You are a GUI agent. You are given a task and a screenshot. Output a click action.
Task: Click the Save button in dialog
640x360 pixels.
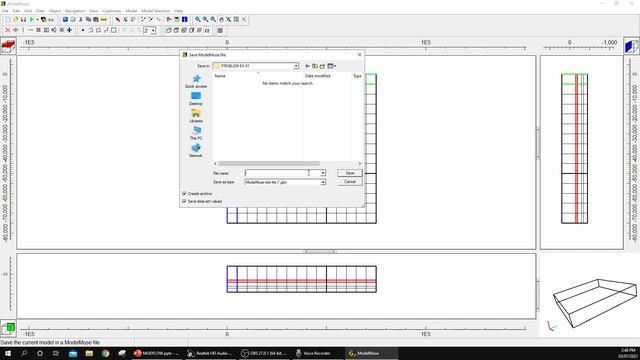coord(350,173)
